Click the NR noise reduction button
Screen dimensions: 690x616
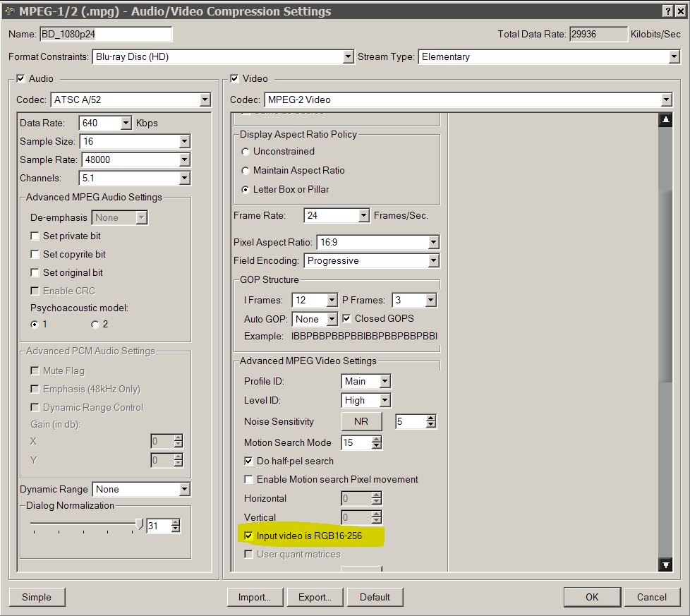(x=361, y=421)
